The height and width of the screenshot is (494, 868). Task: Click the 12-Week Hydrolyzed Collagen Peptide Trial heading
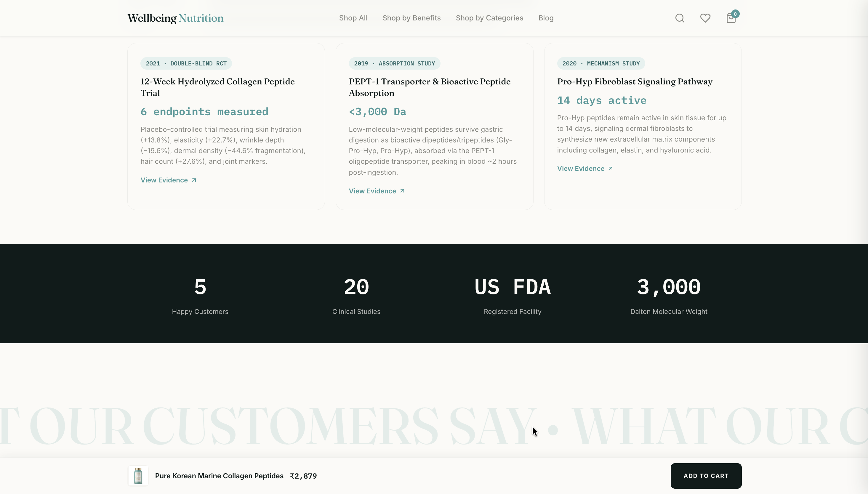(217, 87)
